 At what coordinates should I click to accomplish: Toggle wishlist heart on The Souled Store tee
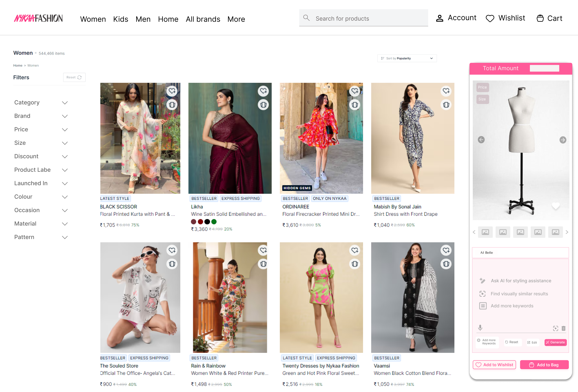pos(172,250)
